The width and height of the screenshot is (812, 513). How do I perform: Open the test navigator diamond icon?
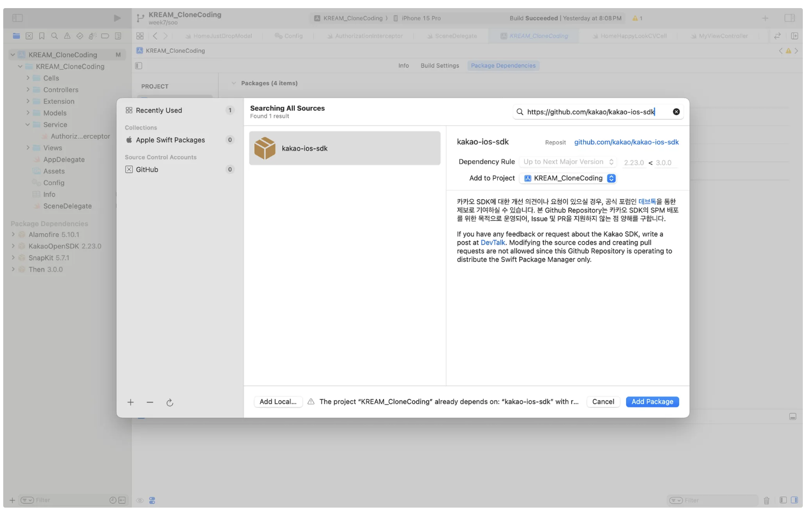click(80, 36)
